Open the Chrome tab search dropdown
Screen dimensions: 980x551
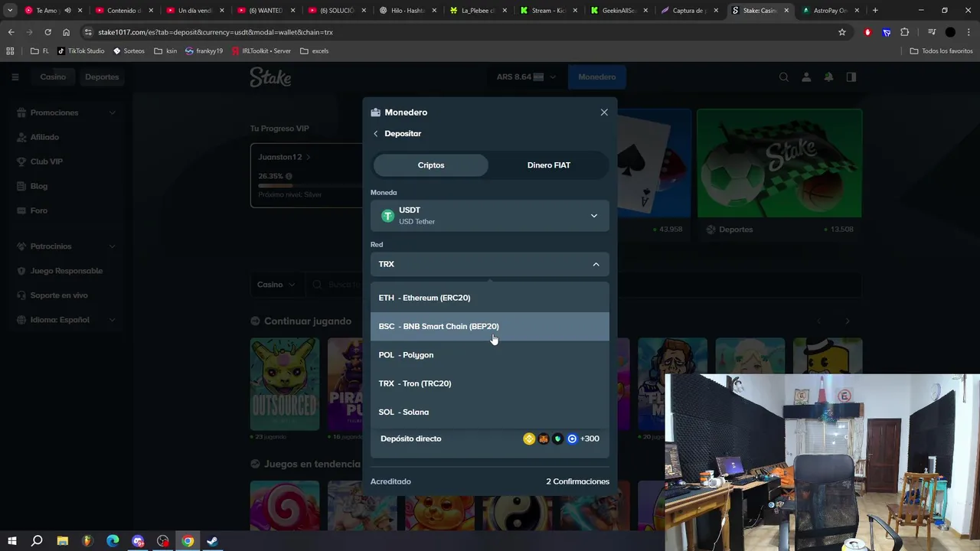(10, 11)
